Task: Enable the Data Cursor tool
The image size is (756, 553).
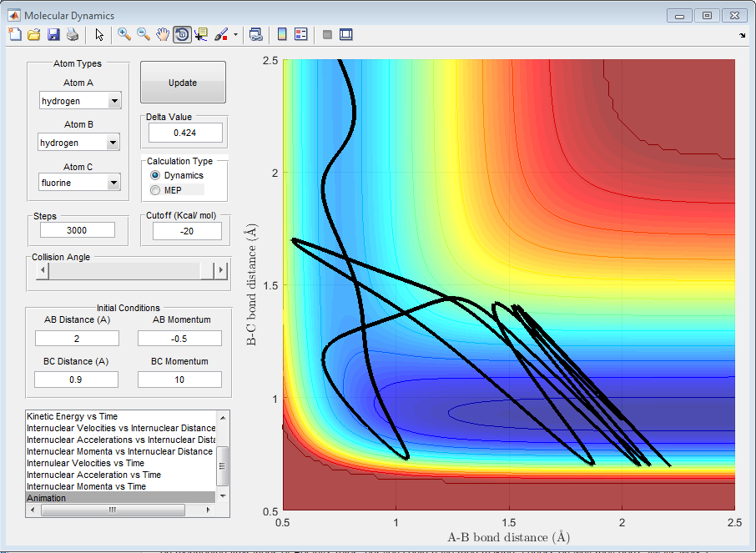Action: click(x=202, y=35)
